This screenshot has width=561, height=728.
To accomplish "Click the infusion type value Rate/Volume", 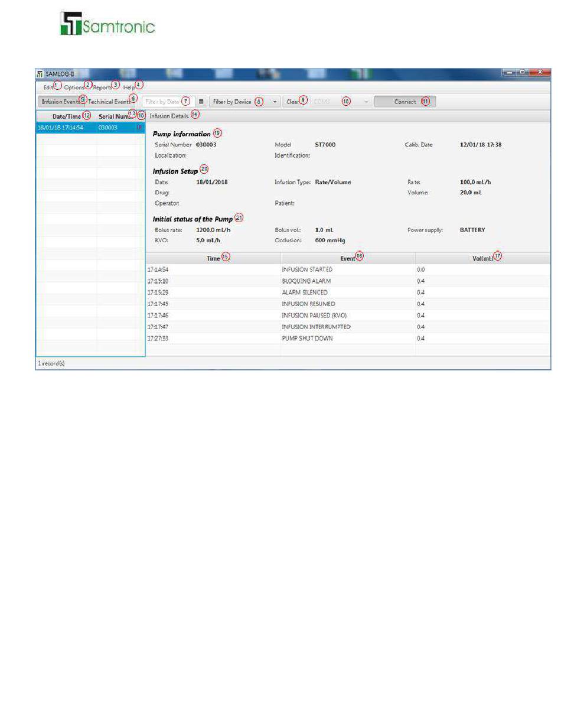I will coord(333,182).
